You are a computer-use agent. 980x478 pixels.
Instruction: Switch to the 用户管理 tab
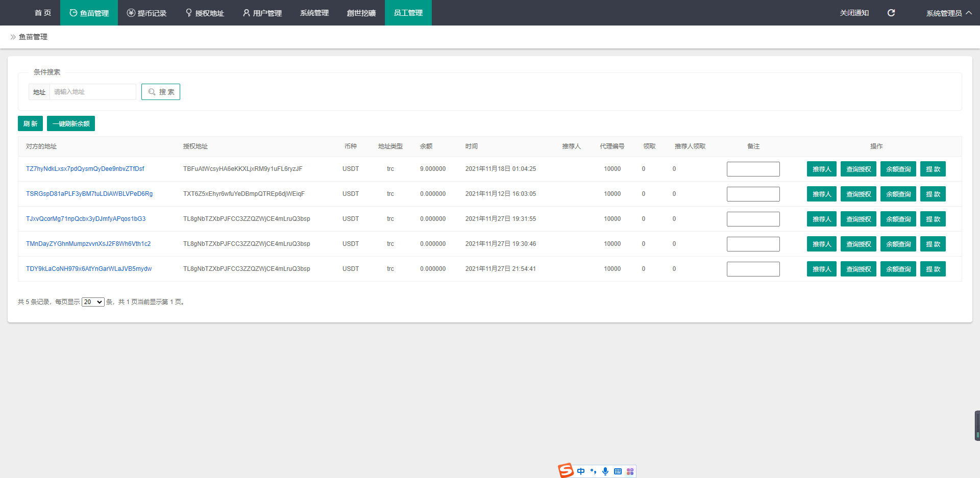click(x=262, y=13)
